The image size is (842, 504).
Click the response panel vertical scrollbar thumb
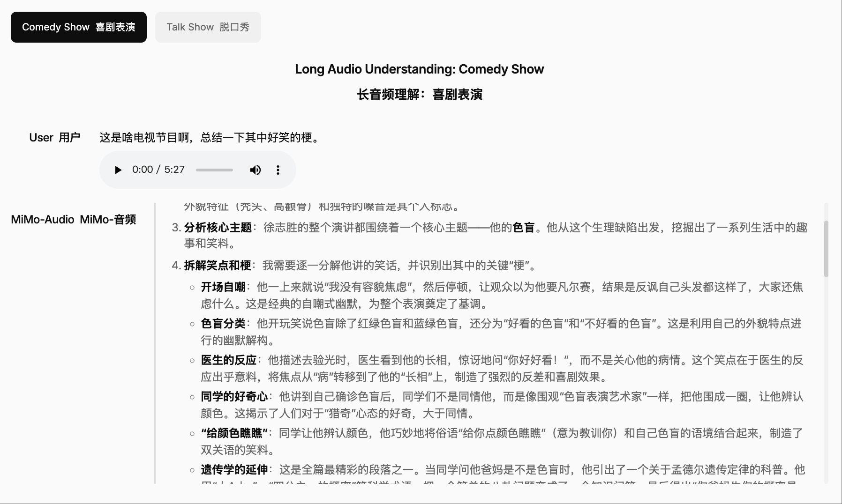(826, 248)
